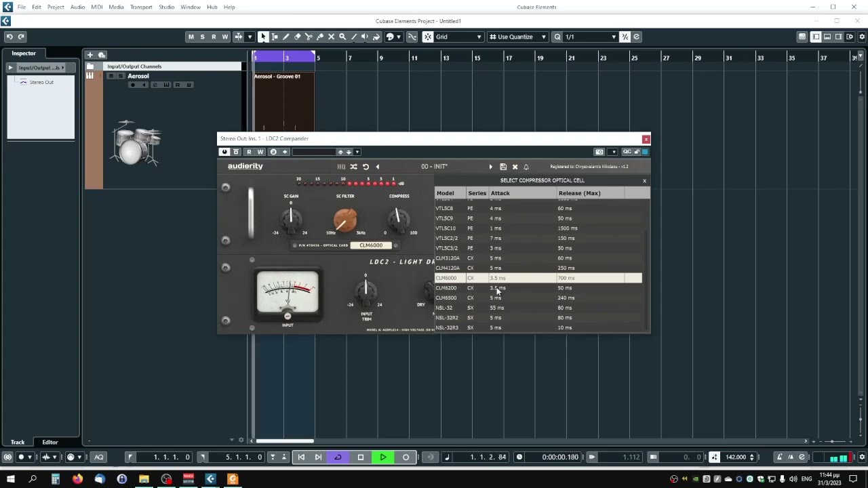
Task: Select the Mute X tool
Action: (x=331, y=37)
